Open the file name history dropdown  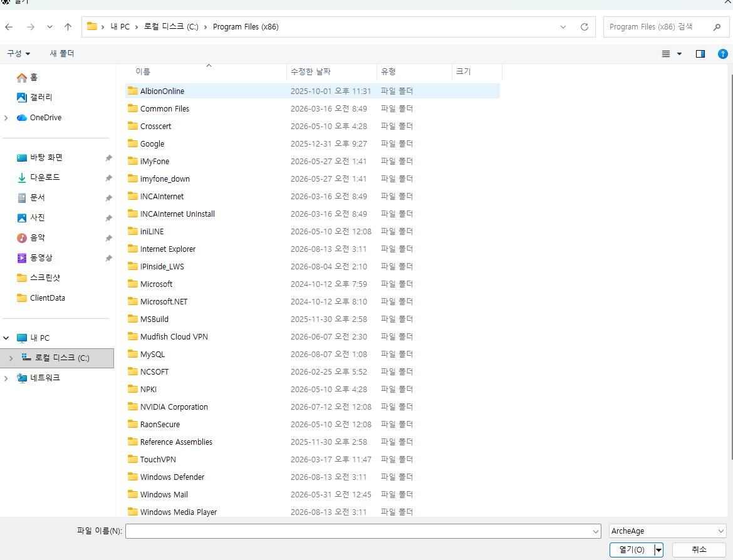pos(596,531)
